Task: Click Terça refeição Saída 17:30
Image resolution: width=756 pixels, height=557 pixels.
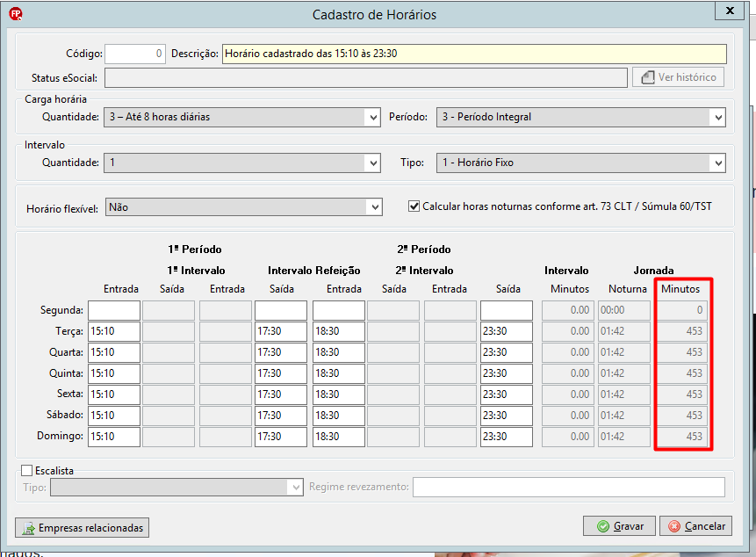Action: (281, 331)
